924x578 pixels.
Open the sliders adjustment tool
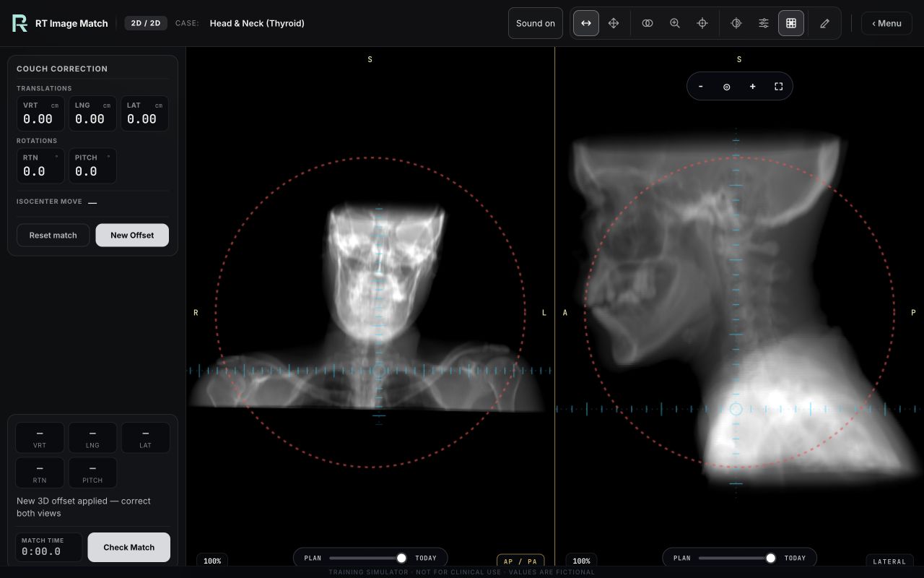tap(764, 23)
